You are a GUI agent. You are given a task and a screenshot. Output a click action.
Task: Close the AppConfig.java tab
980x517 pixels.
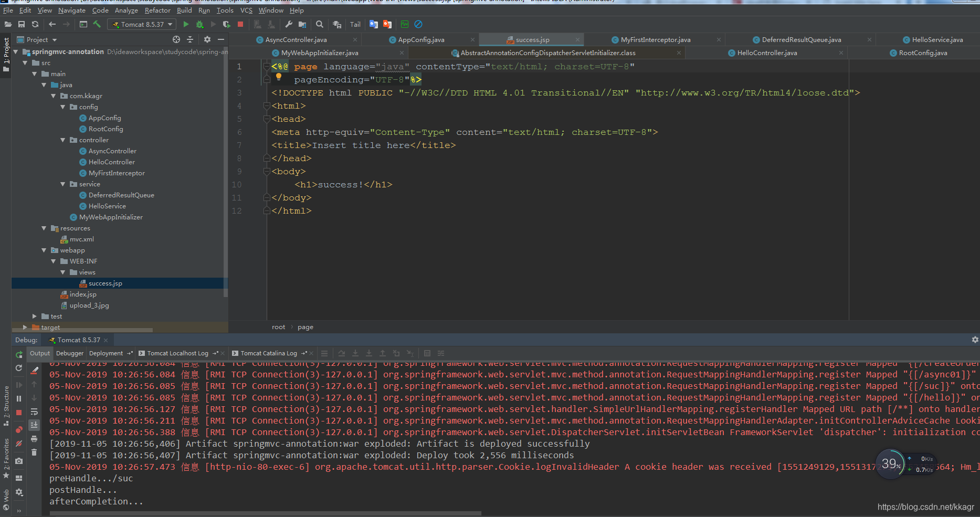[x=472, y=40]
